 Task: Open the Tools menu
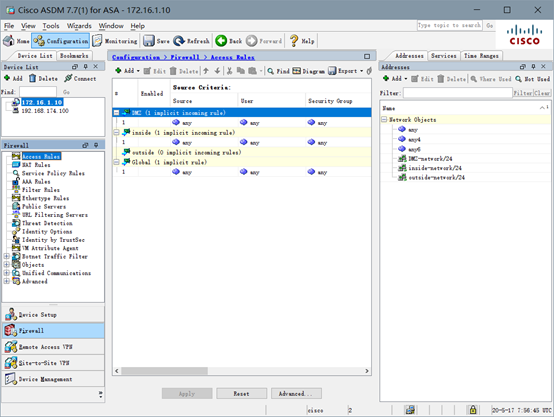tap(51, 26)
